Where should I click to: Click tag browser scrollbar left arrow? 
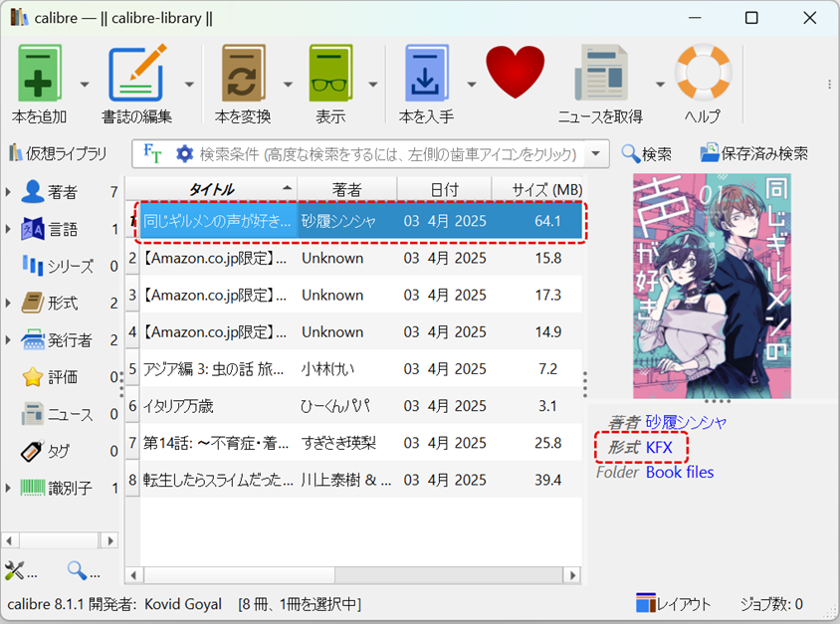(x=9, y=540)
